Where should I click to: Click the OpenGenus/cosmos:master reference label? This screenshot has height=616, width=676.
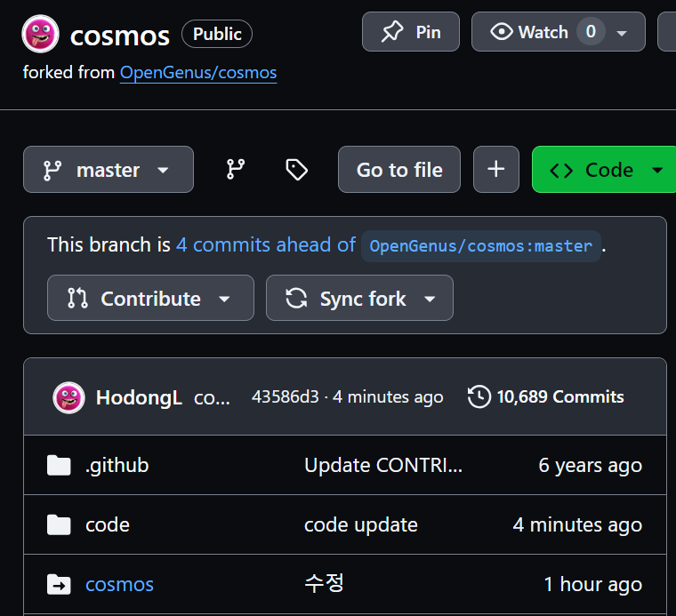[x=481, y=246]
